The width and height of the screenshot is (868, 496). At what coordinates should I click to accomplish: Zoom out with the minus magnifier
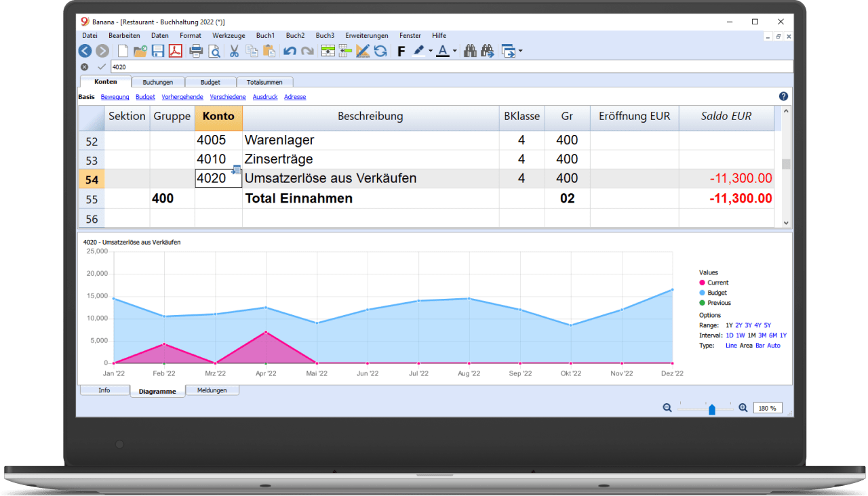click(667, 408)
